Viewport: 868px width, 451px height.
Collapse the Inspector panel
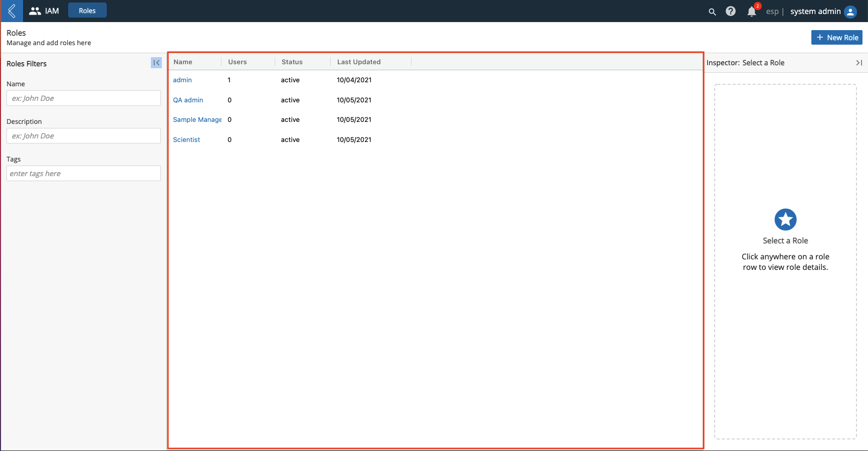pos(859,63)
